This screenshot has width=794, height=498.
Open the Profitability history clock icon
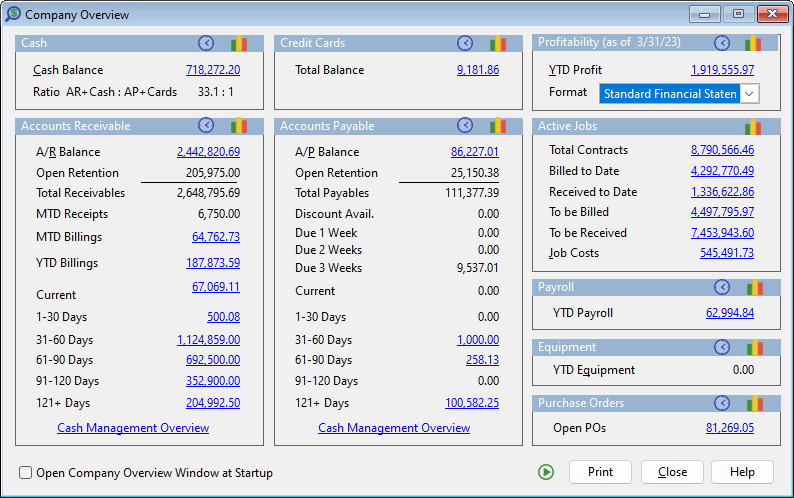[722, 43]
